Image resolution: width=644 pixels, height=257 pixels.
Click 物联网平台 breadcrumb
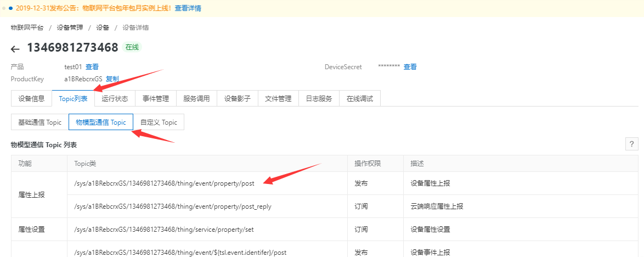coord(27,27)
